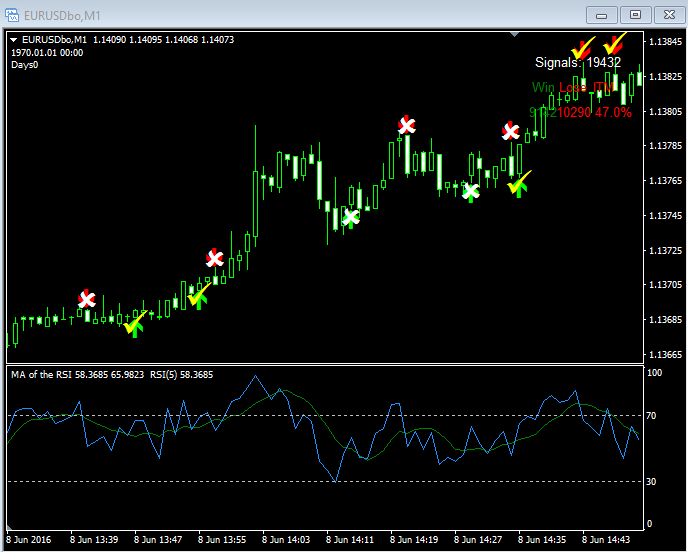
Task: Select the yellow check buy arrow near the 1.13700 level
Action: coord(199,296)
